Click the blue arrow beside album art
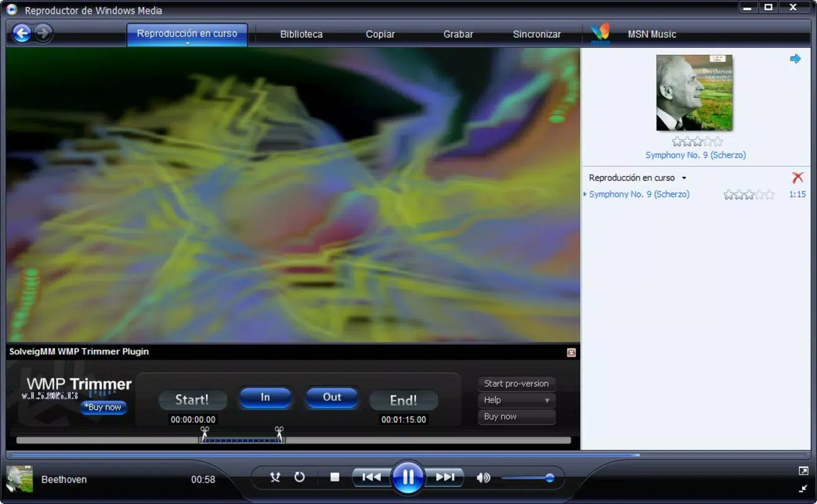 tap(796, 59)
